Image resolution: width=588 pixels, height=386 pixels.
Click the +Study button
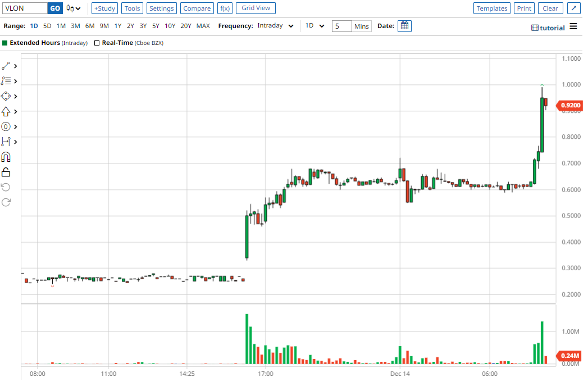(x=104, y=8)
